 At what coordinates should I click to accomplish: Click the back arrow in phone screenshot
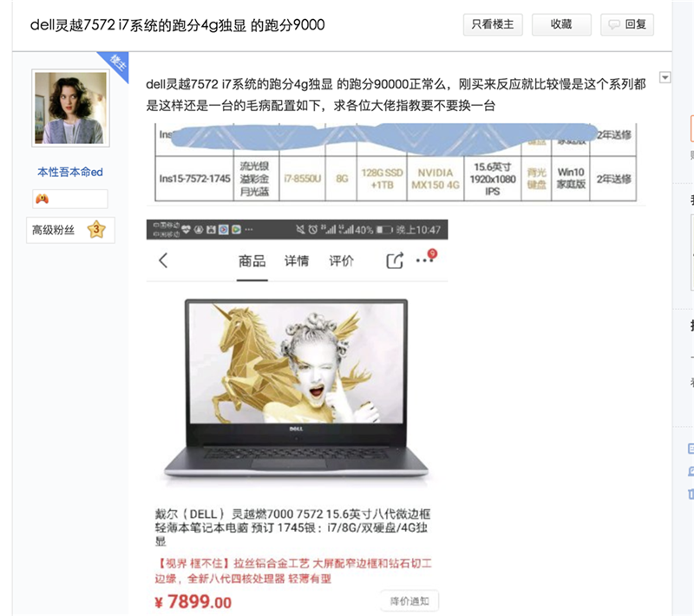pos(163,260)
